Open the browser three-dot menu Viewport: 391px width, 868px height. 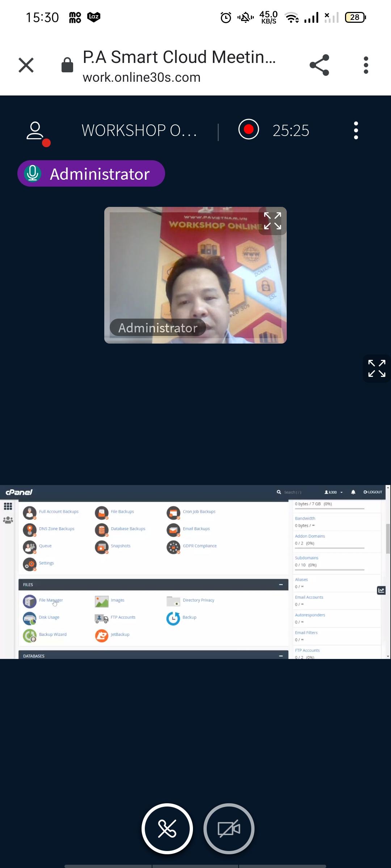point(366,65)
